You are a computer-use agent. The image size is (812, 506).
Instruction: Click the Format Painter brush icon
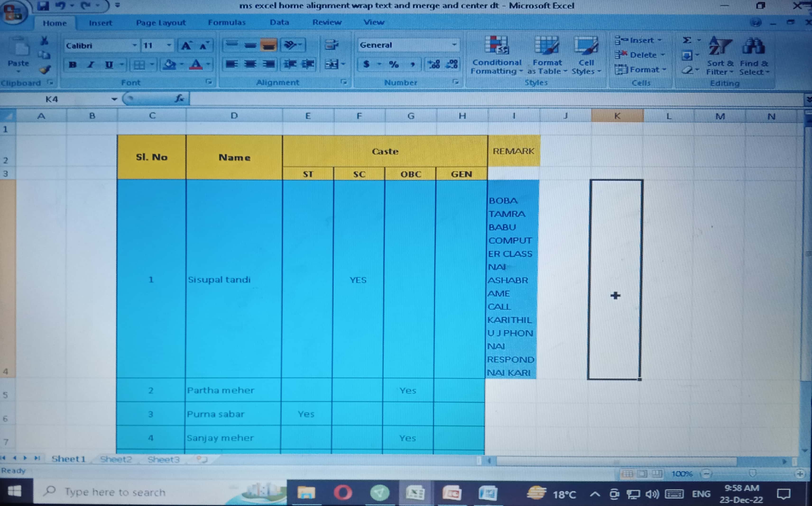tap(45, 70)
